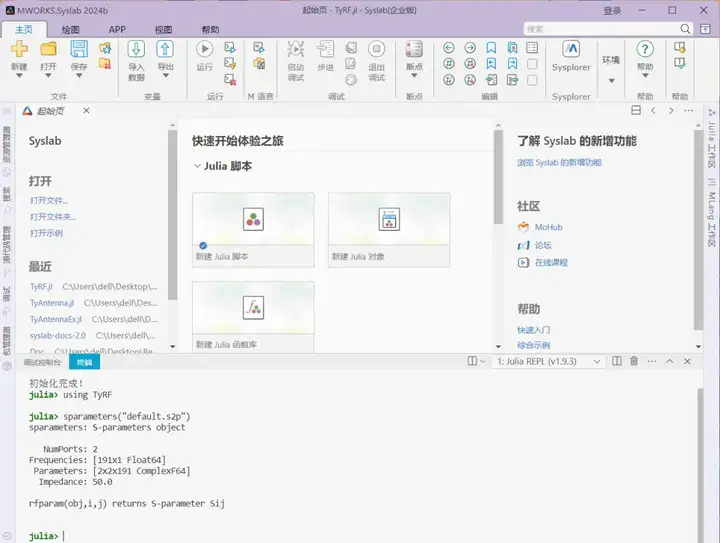Click the 打开 folder icon in ribbon
Image resolution: width=720 pixels, height=543 pixels.
coord(48,49)
